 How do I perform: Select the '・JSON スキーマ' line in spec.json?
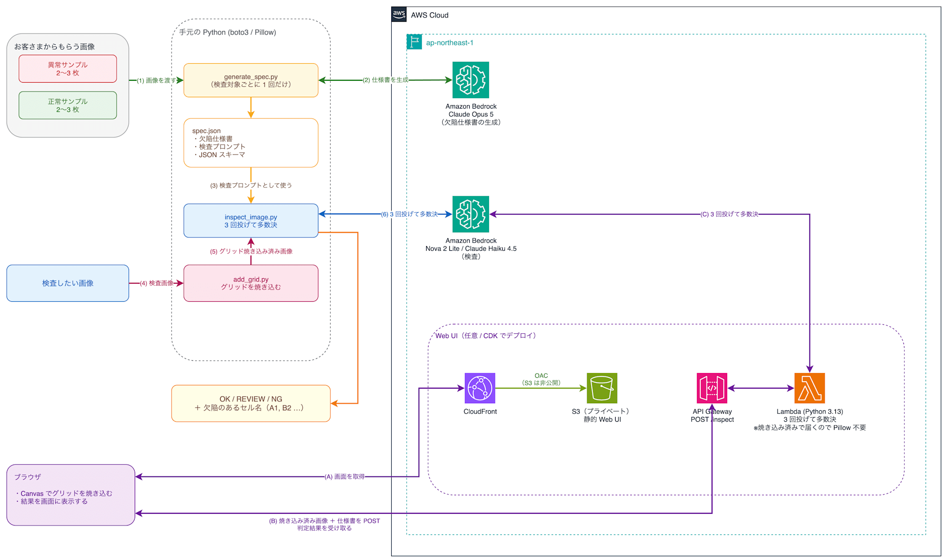[219, 154]
